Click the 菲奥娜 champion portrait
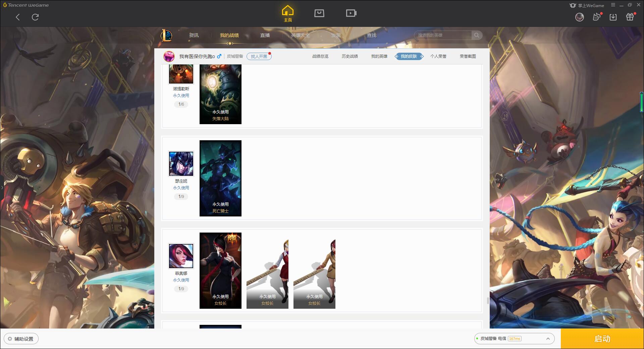The width and height of the screenshot is (644, 349). tap(181, 256)
